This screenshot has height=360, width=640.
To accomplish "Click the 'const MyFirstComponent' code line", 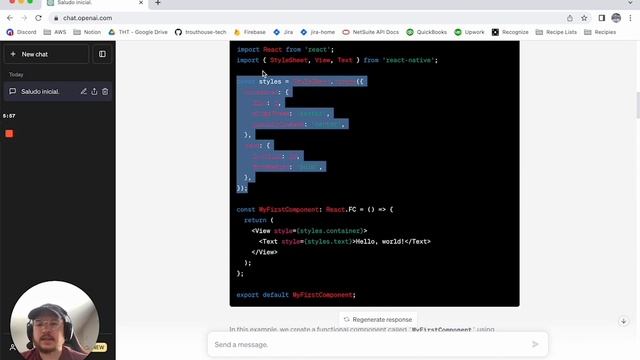I will pyautogui.click(x=315, y=209).
